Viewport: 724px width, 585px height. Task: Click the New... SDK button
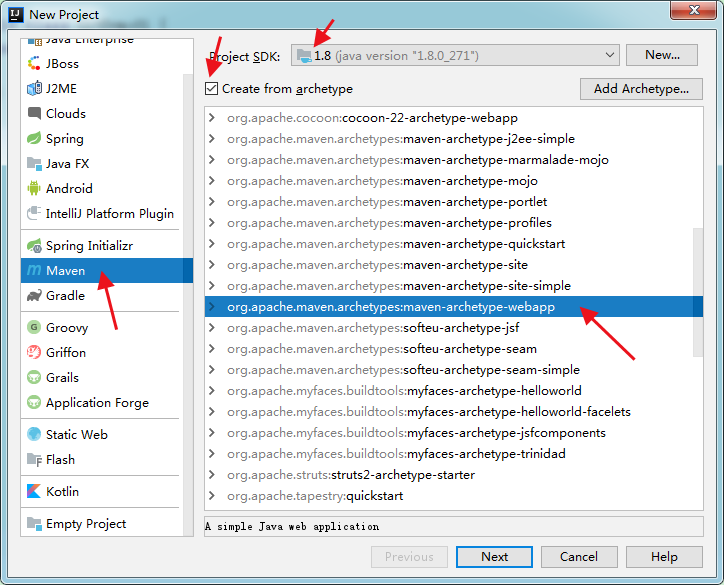[662, 55]
